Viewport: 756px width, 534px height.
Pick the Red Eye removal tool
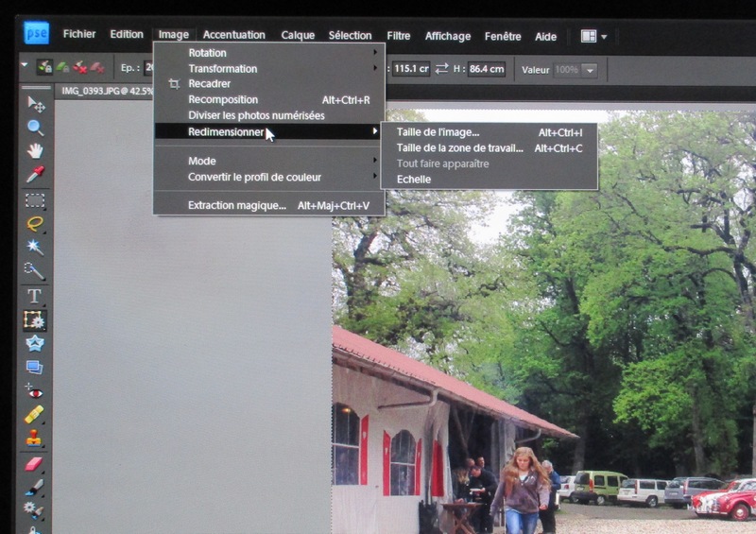click(35, 391)
